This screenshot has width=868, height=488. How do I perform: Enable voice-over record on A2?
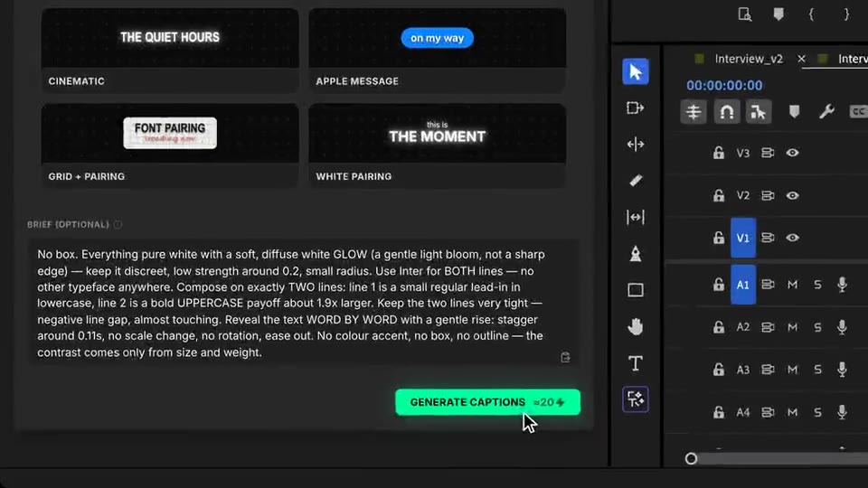842,327
